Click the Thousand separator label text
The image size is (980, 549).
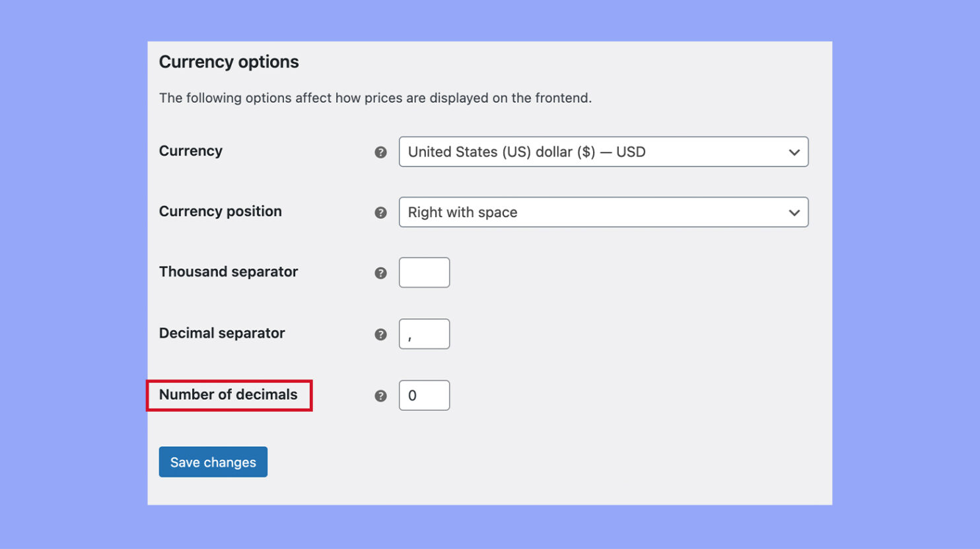[228, 271]
